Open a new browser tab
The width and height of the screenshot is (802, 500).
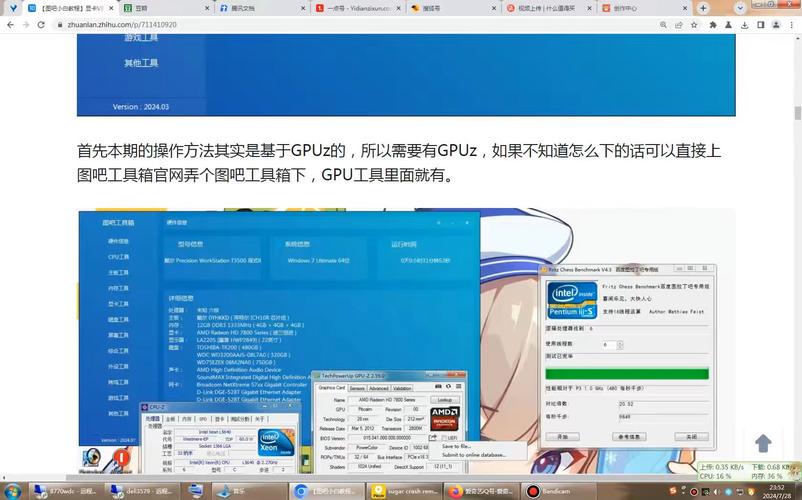703,8
